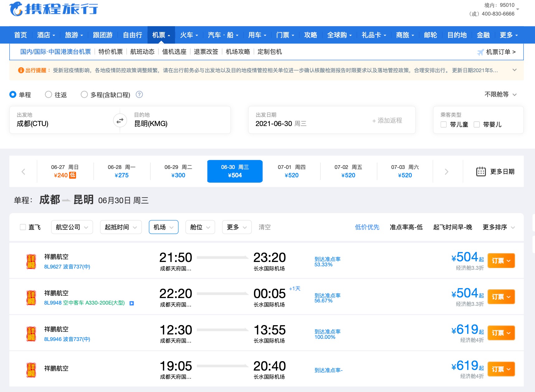Sort by 起飞时间早-晚
Viewport: 535px width, 392px height.
(x=452, y=227)
